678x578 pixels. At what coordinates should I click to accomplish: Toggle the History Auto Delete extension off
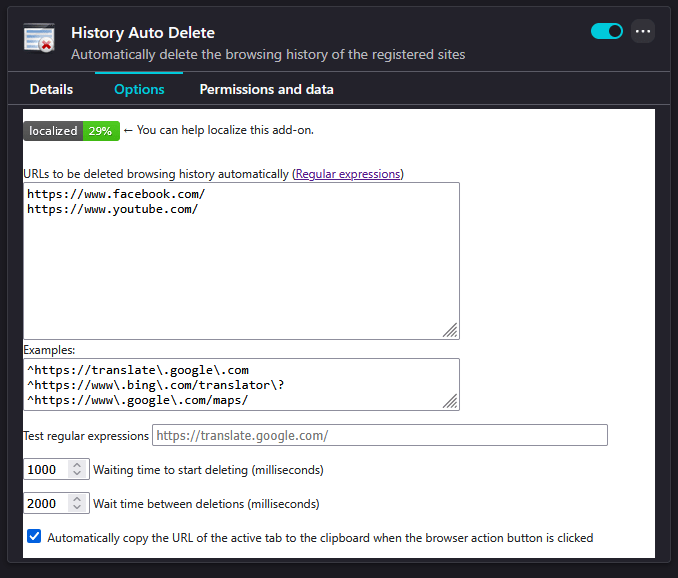click(x=607, y=31)
